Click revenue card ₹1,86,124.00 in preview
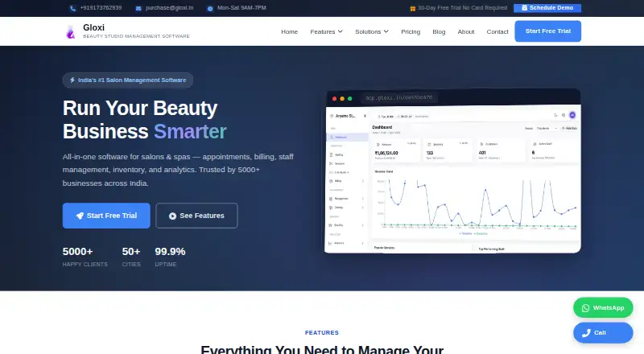644x354 pixels. (396, 151)
